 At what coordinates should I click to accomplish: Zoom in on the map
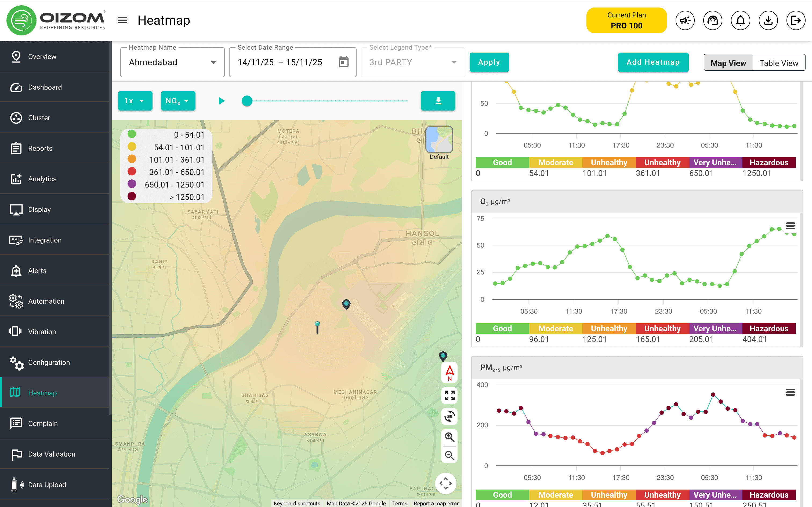point(449,437)
